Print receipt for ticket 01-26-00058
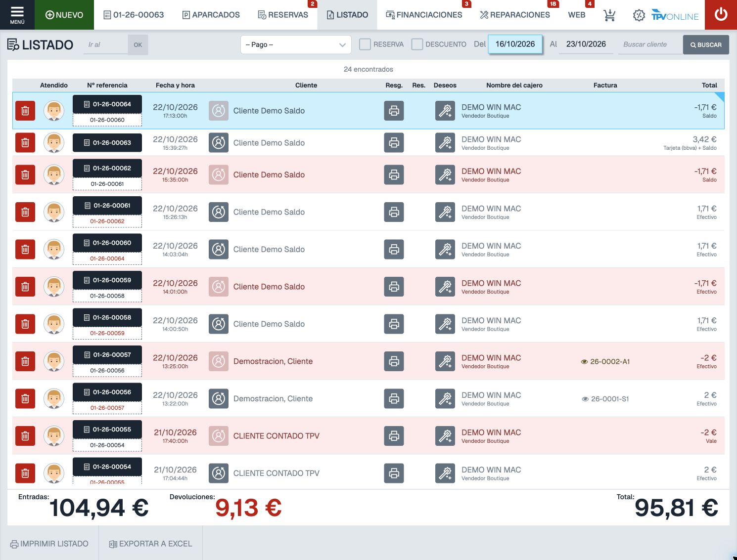The height and width of the screenshot is (560, 737). (x=394, y=324)
